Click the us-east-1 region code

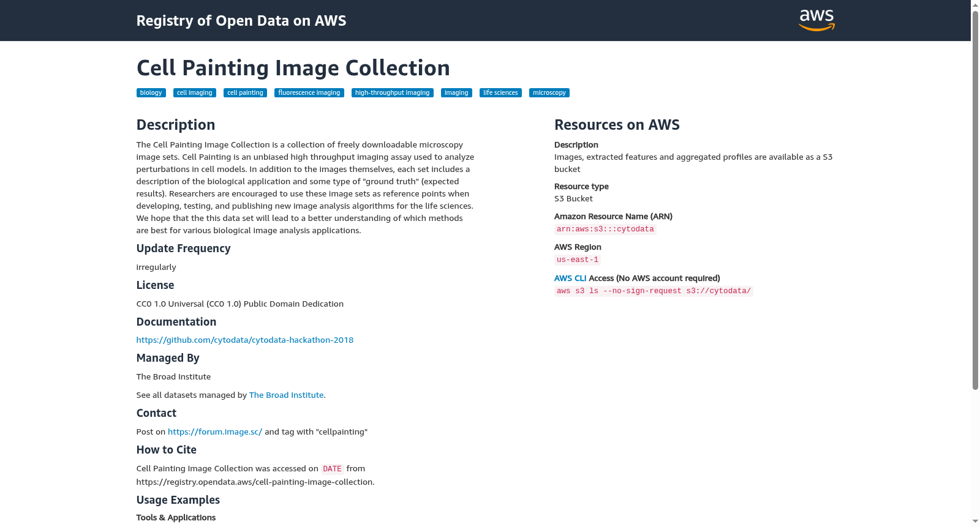578,260
